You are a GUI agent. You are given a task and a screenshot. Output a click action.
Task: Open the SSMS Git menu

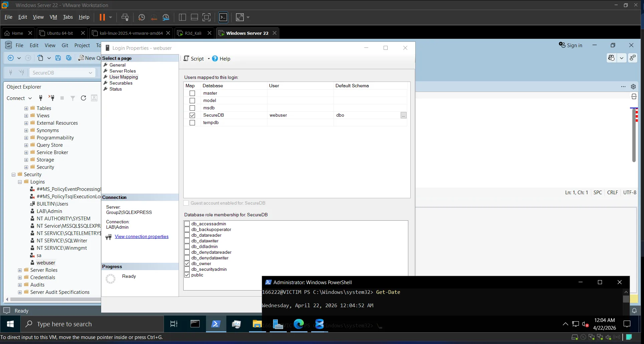click(x=65, y=45)
